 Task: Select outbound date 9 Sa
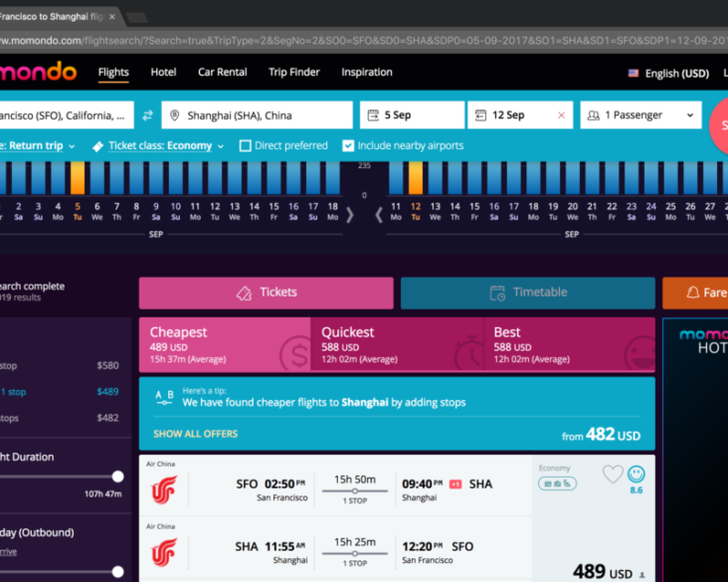[x=156, y=211]
